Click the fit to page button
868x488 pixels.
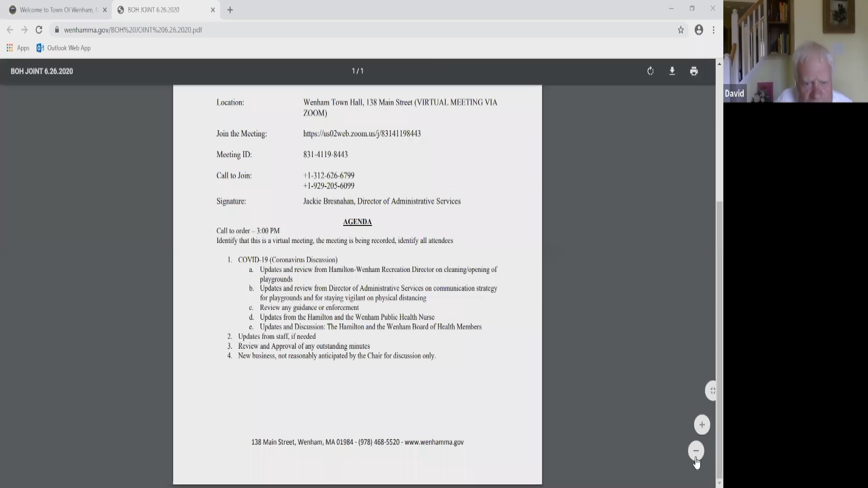[712, 390]
